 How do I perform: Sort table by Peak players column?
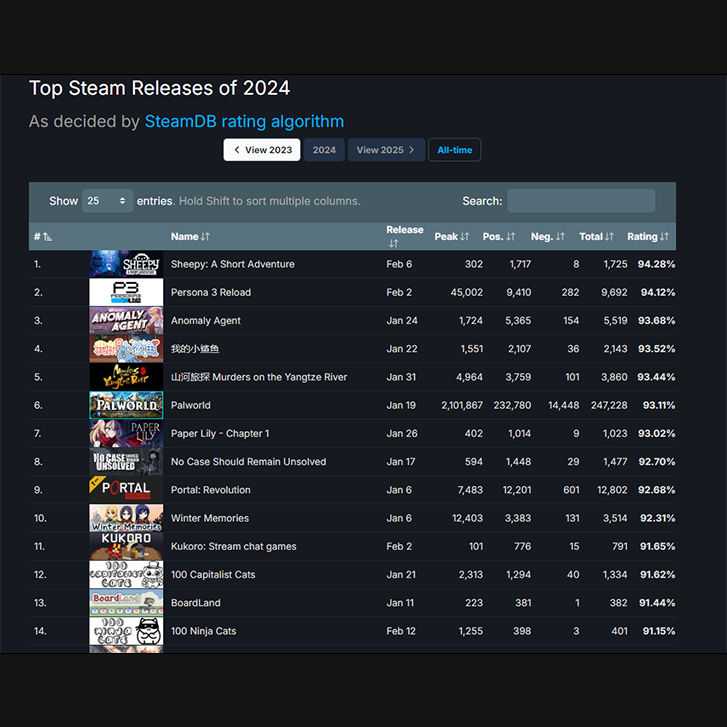pos(452,237)
